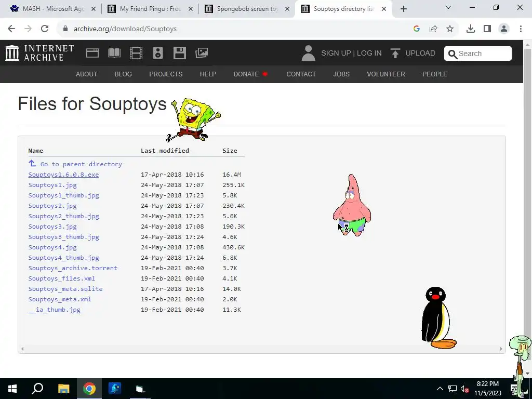Click the LOG IN link
This screenshot has height=399, width=532.
[369, 54]
